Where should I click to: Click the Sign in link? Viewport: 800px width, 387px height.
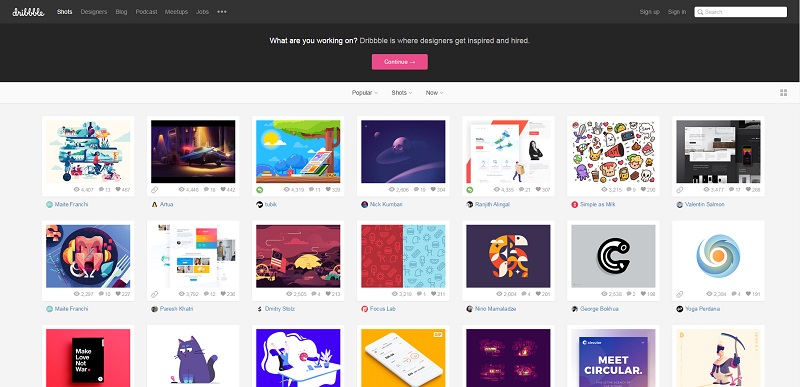677,12
